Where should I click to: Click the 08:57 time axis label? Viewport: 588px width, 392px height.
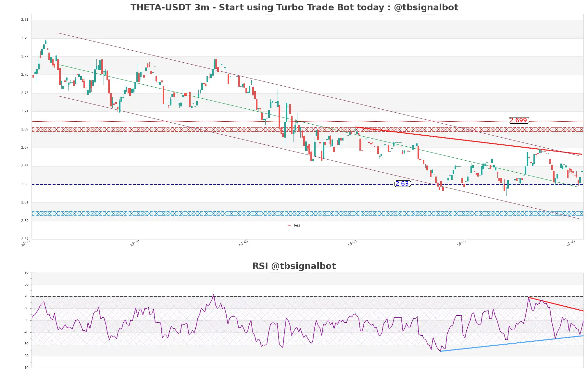point(462,243)
